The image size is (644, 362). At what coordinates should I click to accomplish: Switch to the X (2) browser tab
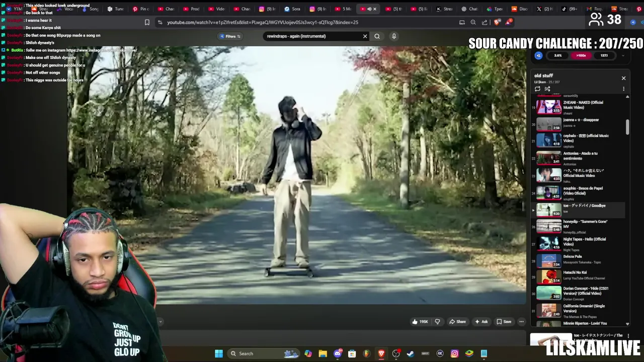coord(544,9)
